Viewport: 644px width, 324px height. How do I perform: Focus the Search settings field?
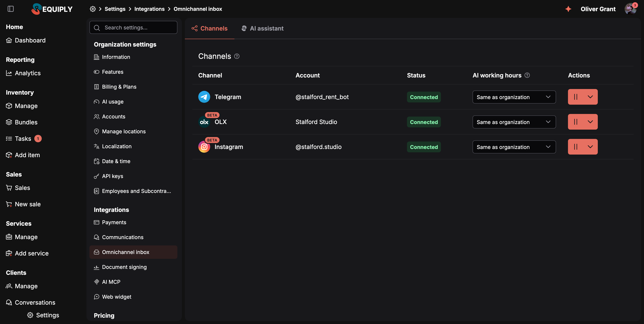133,28
